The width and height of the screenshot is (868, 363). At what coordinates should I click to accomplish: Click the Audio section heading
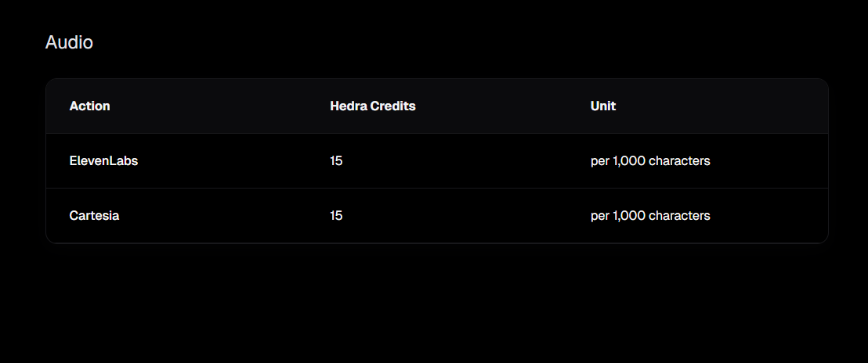(69, 42)
